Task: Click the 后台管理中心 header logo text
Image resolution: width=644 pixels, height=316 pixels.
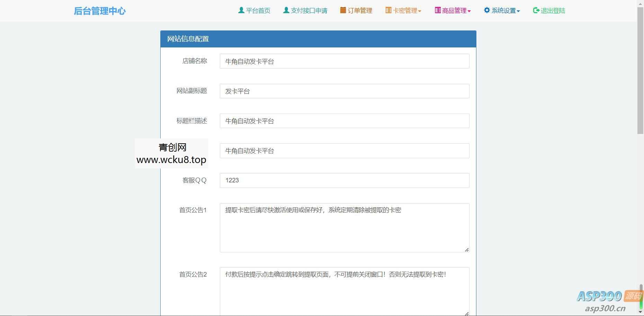Action: pos(99,11)
